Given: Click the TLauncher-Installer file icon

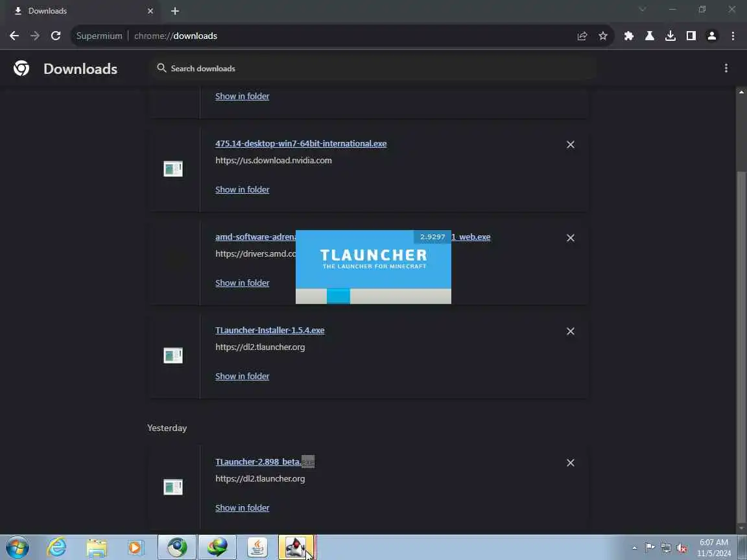Looking at the screenshot, I should click(173, 355).
